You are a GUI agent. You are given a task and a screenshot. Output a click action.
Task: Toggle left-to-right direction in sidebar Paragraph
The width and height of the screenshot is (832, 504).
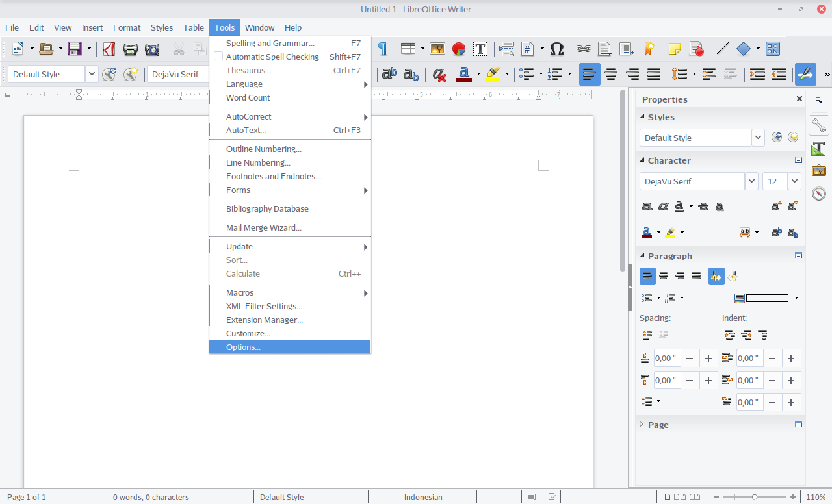click(x=716, y=276)
